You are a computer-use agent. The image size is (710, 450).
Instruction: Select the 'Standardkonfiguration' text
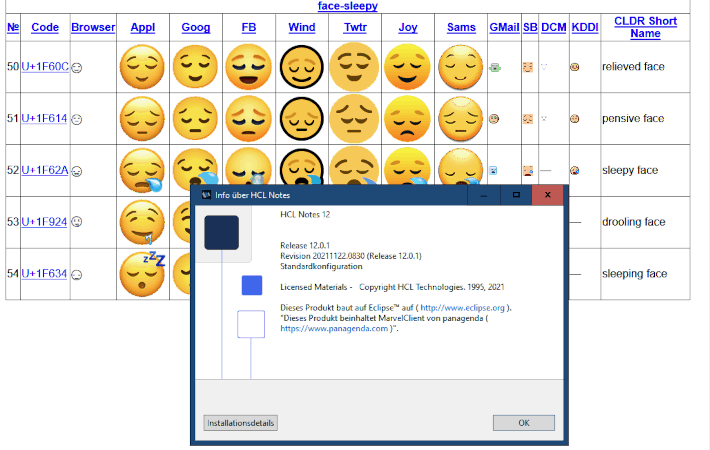[x=321, y=266]
